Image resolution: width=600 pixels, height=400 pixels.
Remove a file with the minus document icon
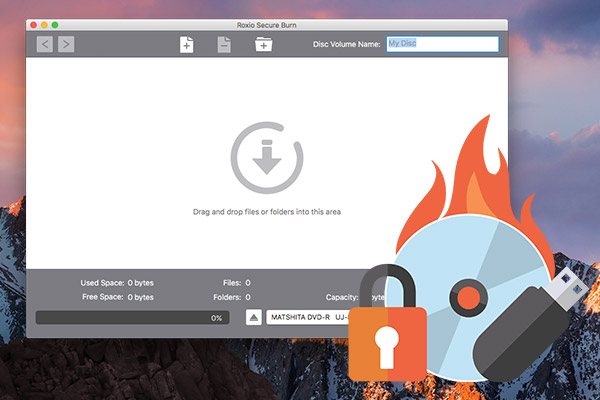[224, 44]
